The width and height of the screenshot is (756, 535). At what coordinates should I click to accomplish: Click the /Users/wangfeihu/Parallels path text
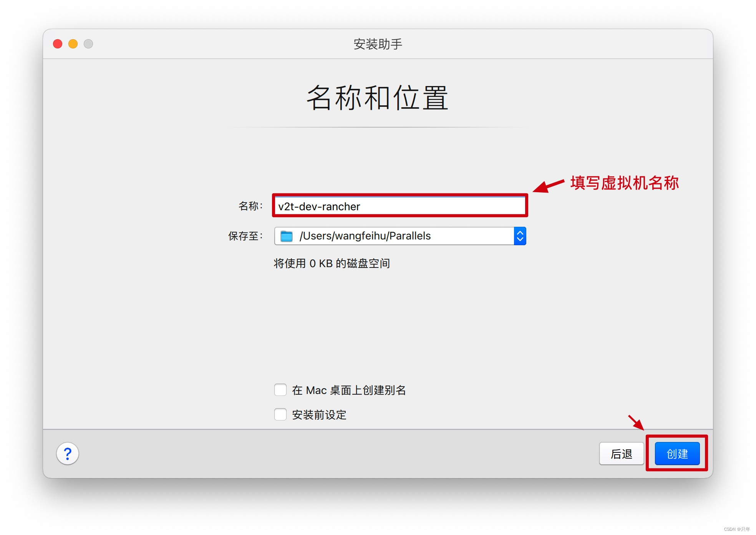(x=365, y=236)
